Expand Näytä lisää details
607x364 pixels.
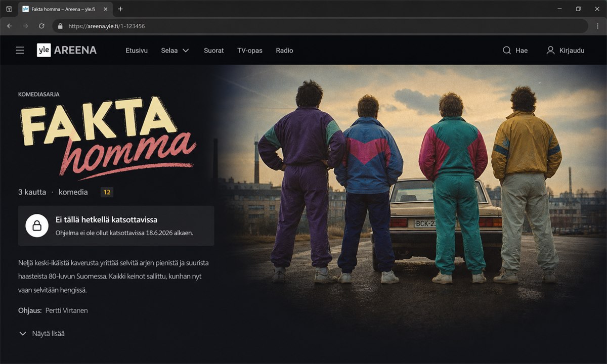pos(41,334)
